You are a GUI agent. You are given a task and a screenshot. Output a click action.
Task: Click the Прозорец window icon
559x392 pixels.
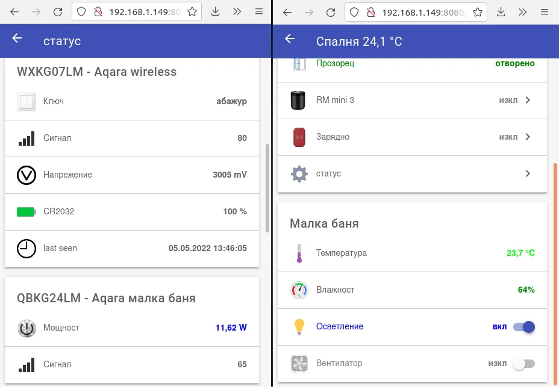point(299,64)
